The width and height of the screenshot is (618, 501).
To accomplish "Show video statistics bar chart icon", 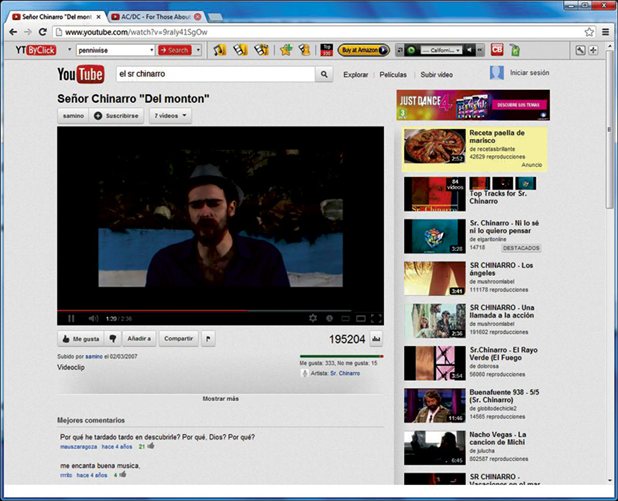I will click(376, 339).
